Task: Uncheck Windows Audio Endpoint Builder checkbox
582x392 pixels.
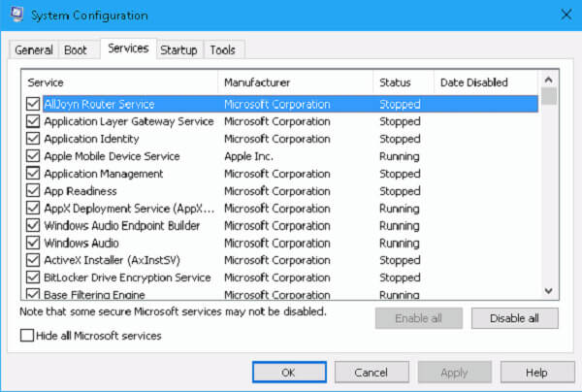Action: click(33, 225)
